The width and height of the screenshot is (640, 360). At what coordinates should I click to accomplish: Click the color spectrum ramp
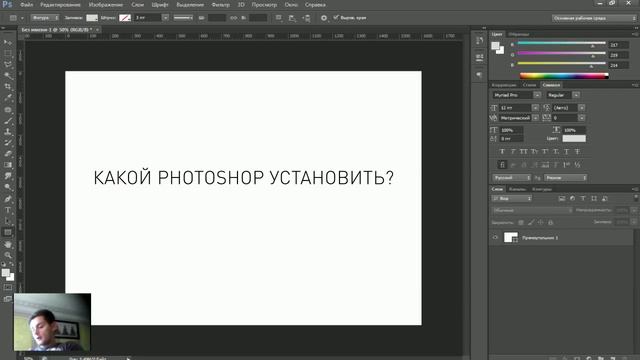coord(564,76)
